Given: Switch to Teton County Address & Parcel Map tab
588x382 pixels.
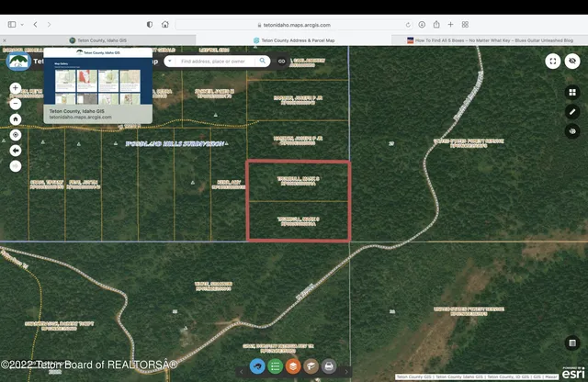Looking at the screenshot, I should (x=292, y=40).
